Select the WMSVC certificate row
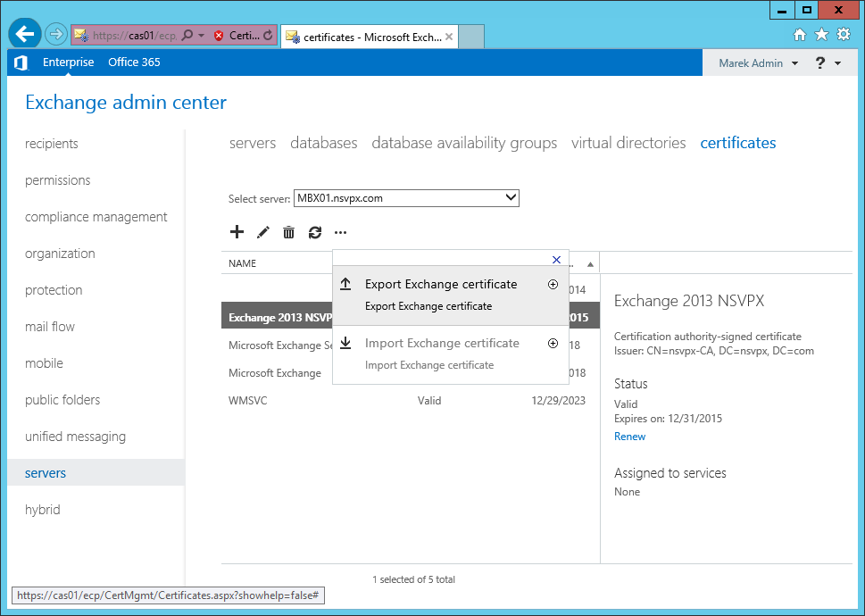The height and width of the screenshot is (616, 865). click(x=248, y=401)
